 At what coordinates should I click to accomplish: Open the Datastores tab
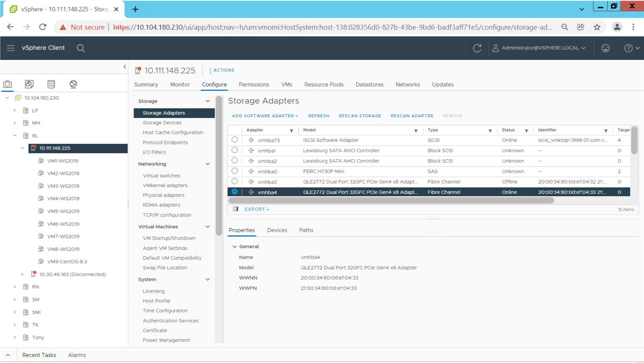pyautogui.click(x=370, y=85)
